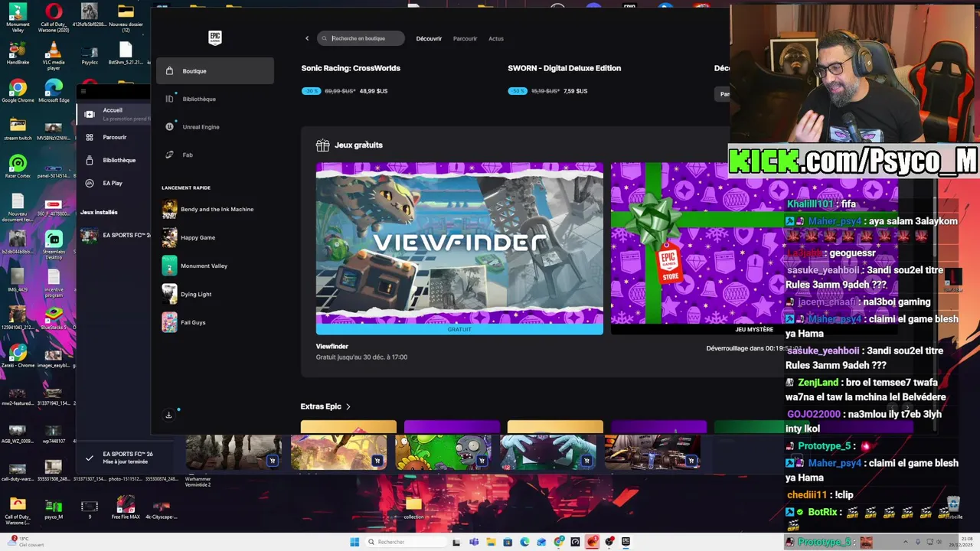
Task: Open the Razer Cortex desktop shortcut
Action: point(18,165)
